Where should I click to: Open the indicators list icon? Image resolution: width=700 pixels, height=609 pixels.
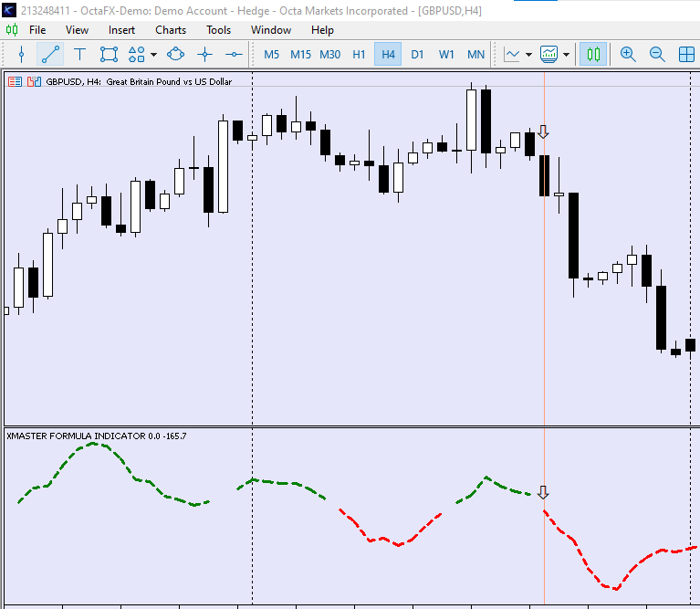[549, 55]
